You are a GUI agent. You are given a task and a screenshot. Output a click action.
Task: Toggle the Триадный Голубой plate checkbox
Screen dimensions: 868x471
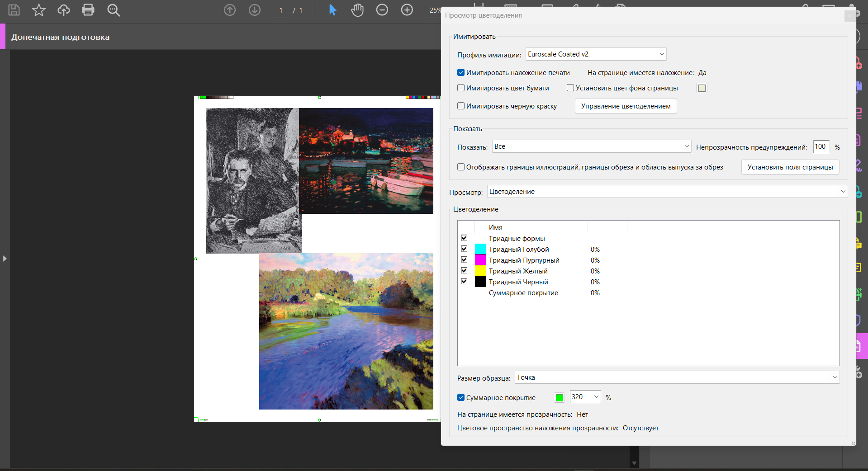(x=464, y=249)
